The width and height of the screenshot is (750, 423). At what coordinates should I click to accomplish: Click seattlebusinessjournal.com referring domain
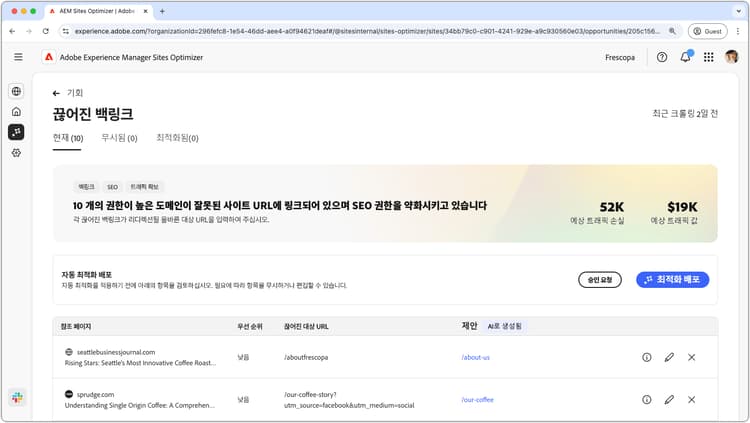click(116, 352)
